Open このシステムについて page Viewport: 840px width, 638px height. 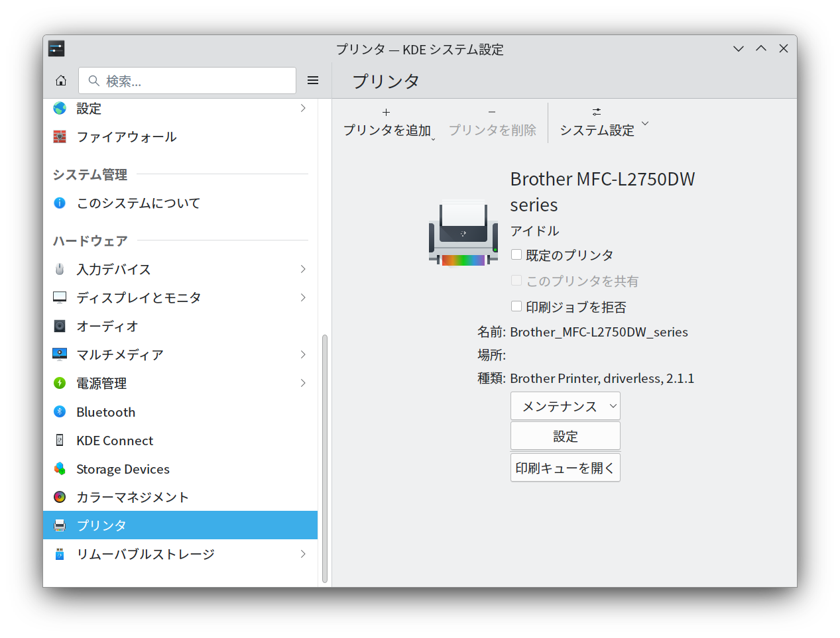point(180,203)
